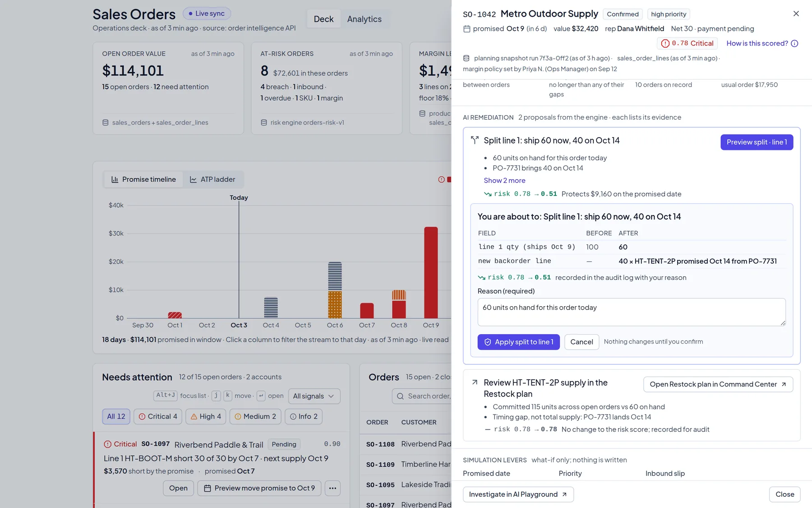Click Apply split to line 1
The height and width of the screenshot is (508, 812).
[x=518, y=342]
